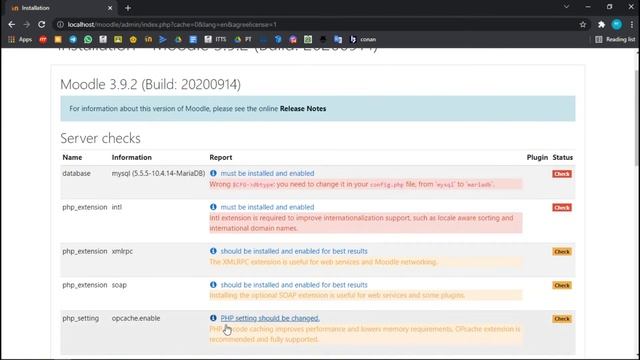Open the Extensions puzzle icon

click(x=601, y=24)
